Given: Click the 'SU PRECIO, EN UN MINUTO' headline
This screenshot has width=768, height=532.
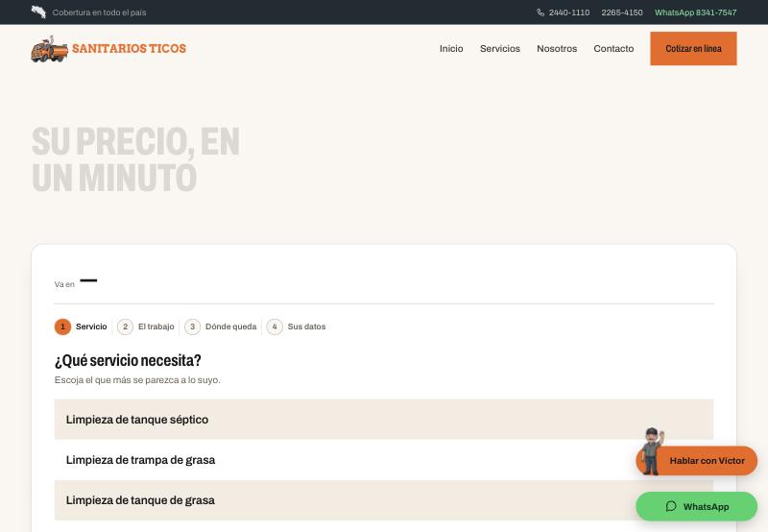Looking at the screenshot, I should [x=135, y=159].
